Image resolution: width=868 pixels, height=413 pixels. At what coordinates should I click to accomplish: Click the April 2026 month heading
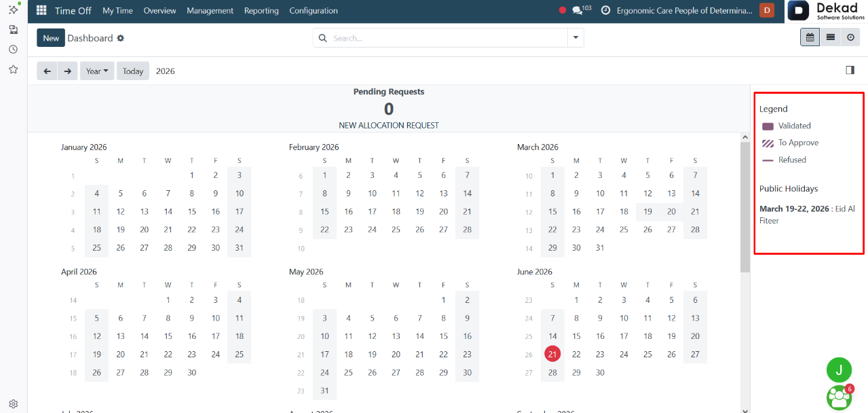pos(79,272)
